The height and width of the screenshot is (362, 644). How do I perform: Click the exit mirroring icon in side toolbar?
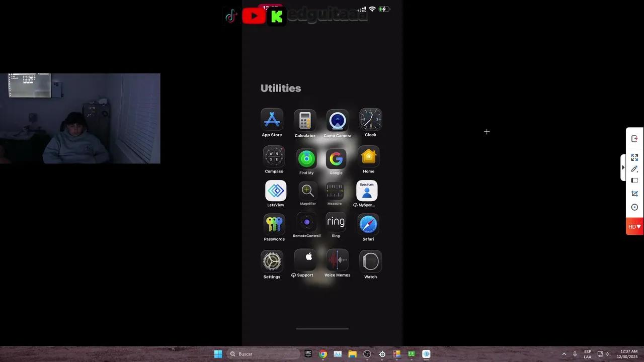point(634,139)
